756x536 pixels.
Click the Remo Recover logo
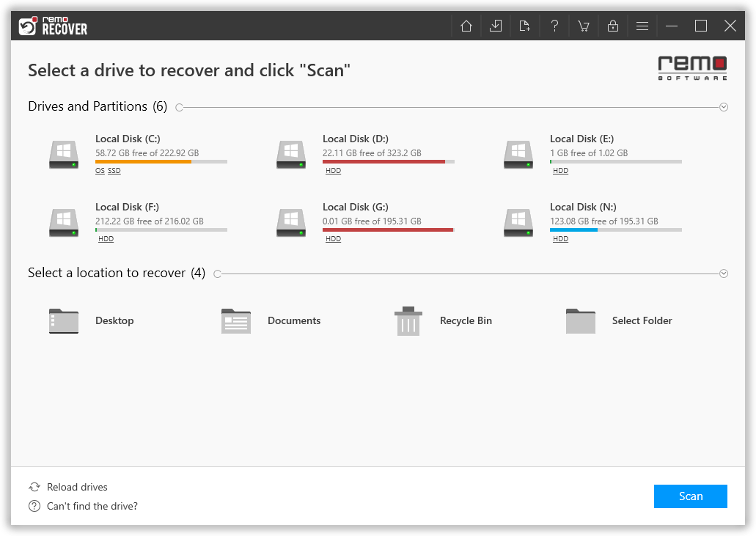[53, 25]
